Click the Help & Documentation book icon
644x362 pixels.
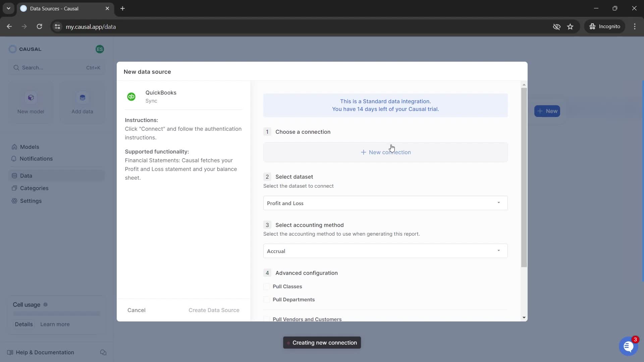click(x=10, y=352)
